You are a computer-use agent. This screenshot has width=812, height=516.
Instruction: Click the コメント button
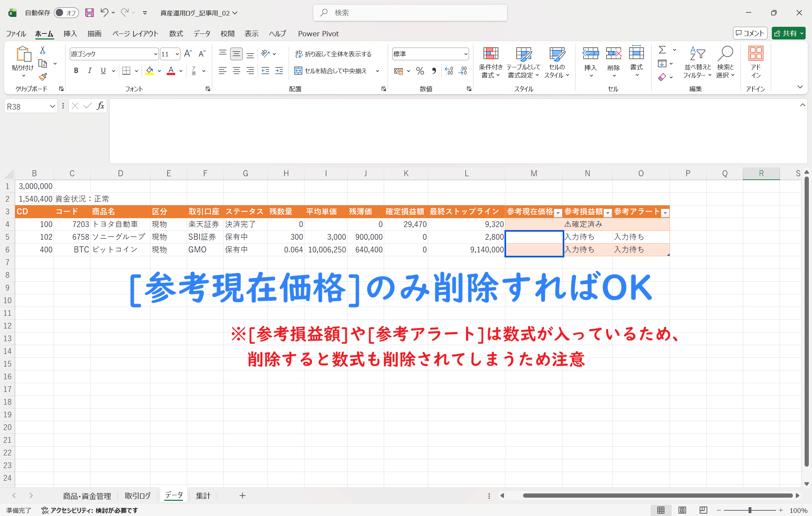(750, 33)
